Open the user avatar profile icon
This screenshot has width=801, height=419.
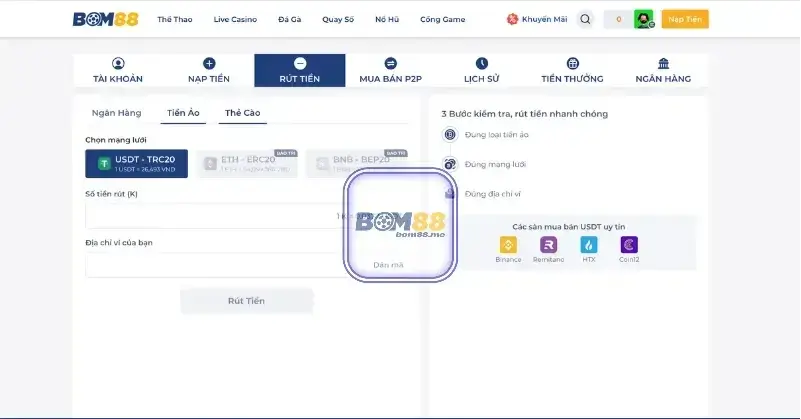(643, 19)
